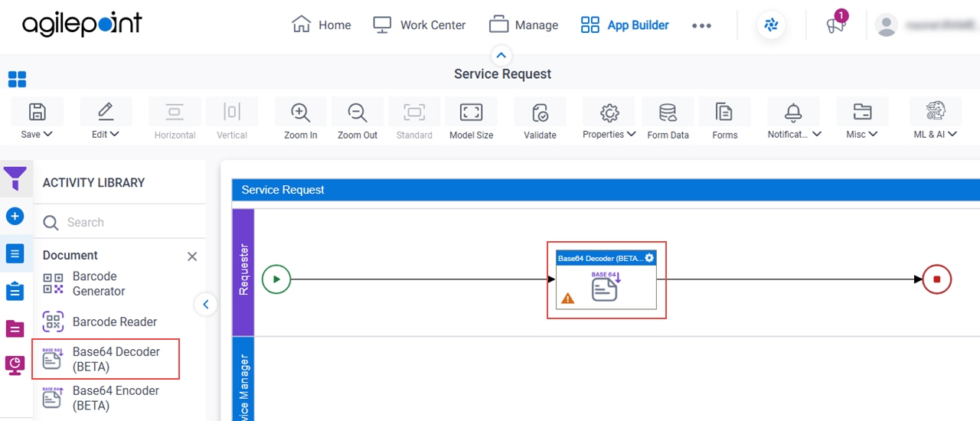Screen dimensions: 980x421
Task: Click the orange warning triangle on activity
Action: [567, 299]
